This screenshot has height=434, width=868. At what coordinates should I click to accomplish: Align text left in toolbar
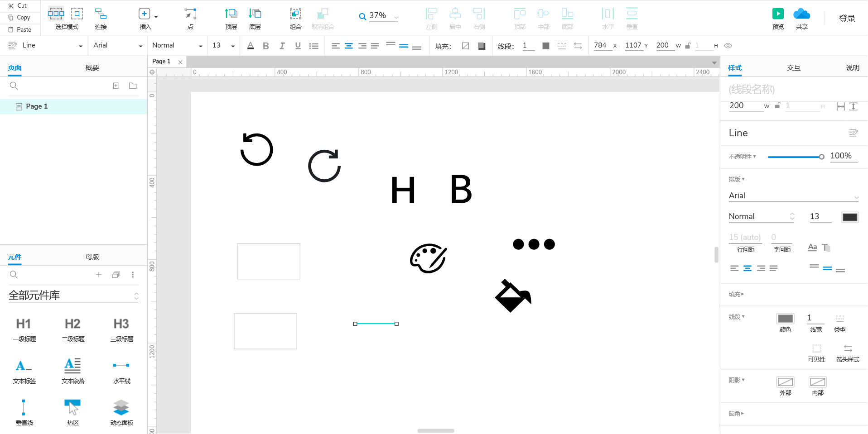pyautogui.click(x=336, y=46)
